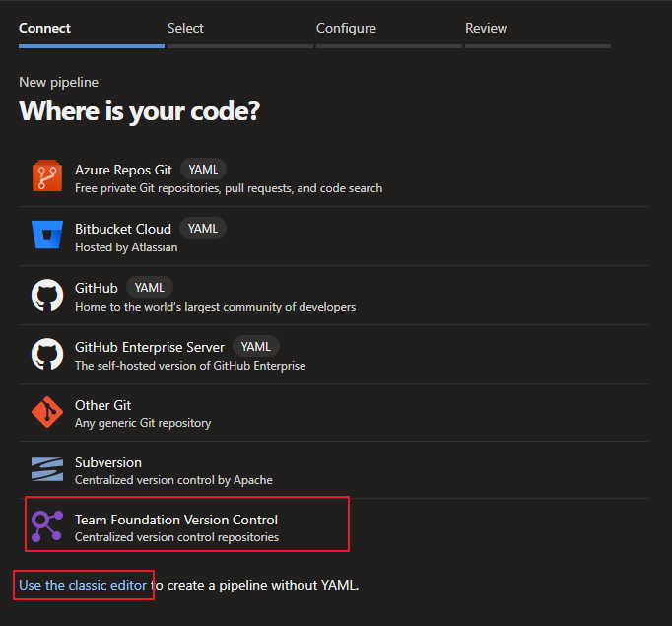
Task: Click the 'Where is your code?' heading
Action: coord(139,111)
